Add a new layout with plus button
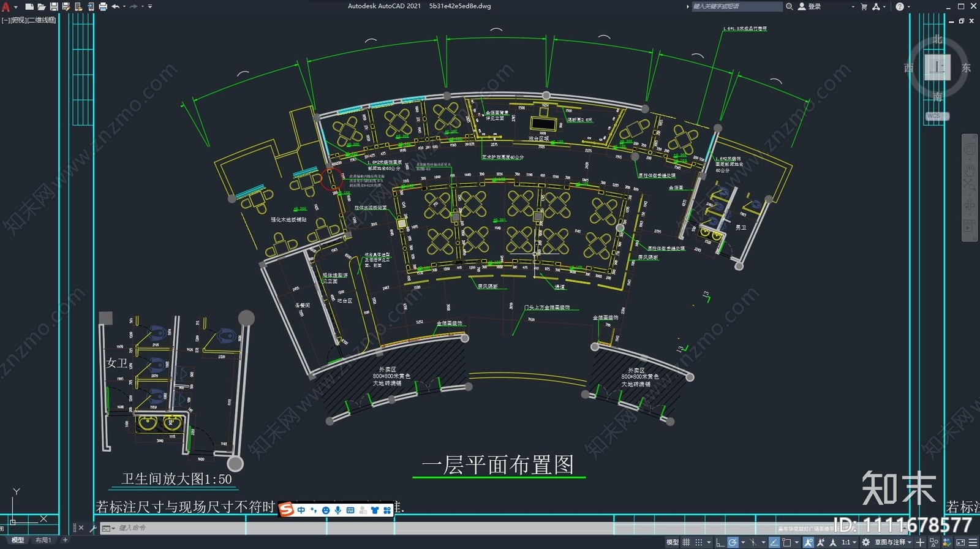This screenshot has height=549, width=980. pyautogui.click(x=65, y=540)
